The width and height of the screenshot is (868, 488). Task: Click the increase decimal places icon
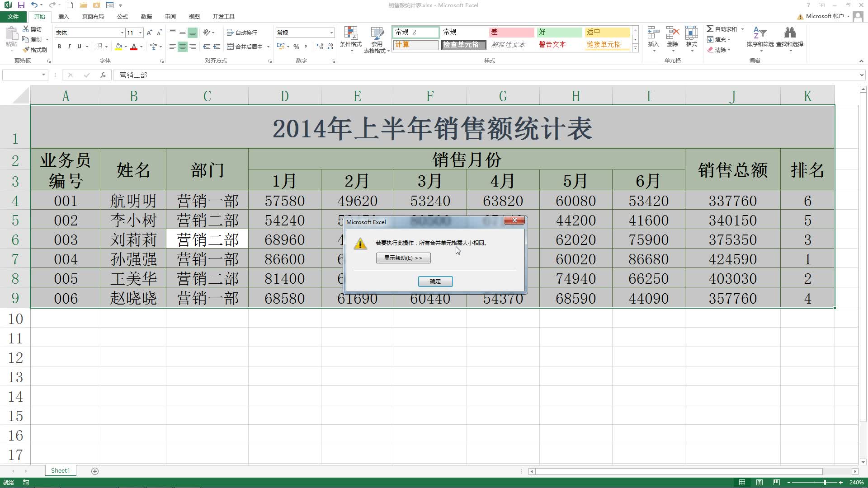coord(319,46)
